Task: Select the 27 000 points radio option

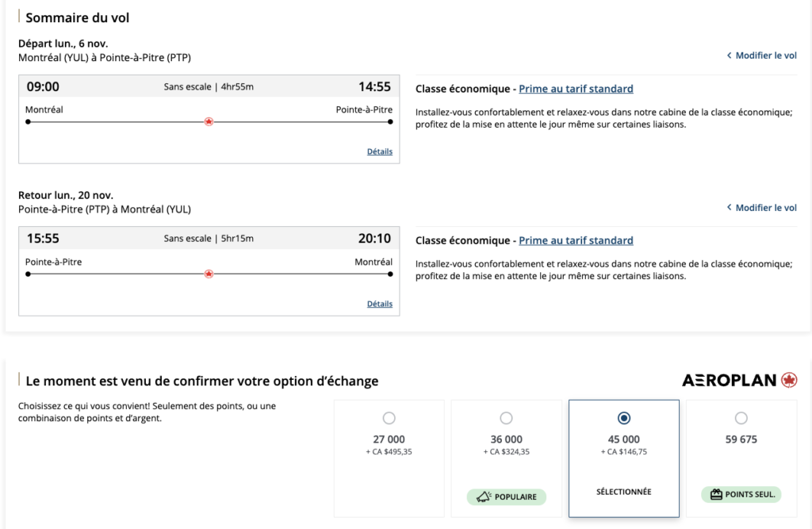Action: point(389,418)
